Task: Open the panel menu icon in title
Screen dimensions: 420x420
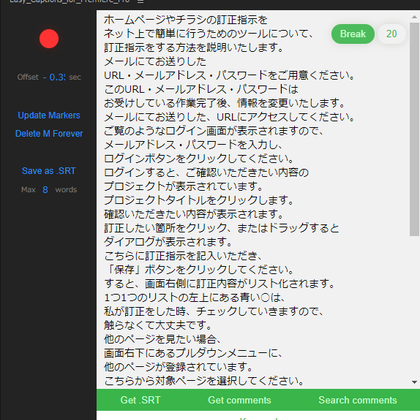Action: tap(140, 1)
